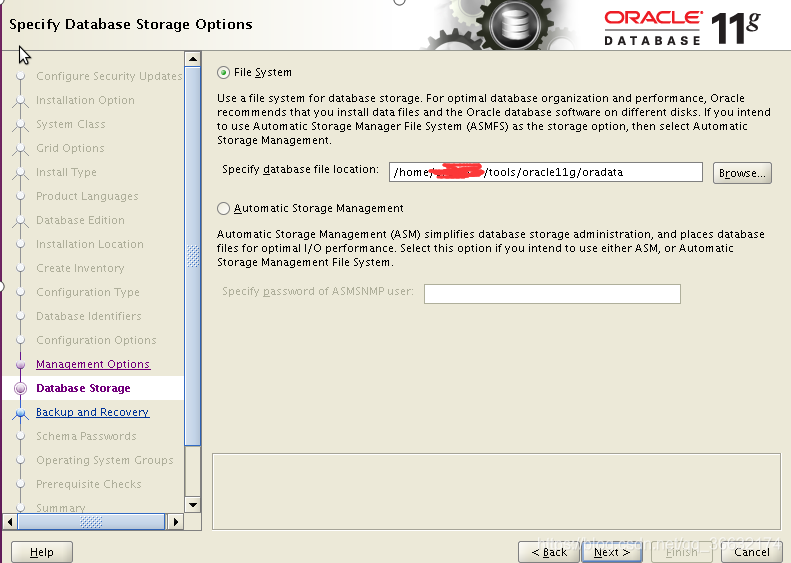The height and width of the screenshot is (563, 791).
Task: Click the Create Inventory step
Action: pos(80,268)
